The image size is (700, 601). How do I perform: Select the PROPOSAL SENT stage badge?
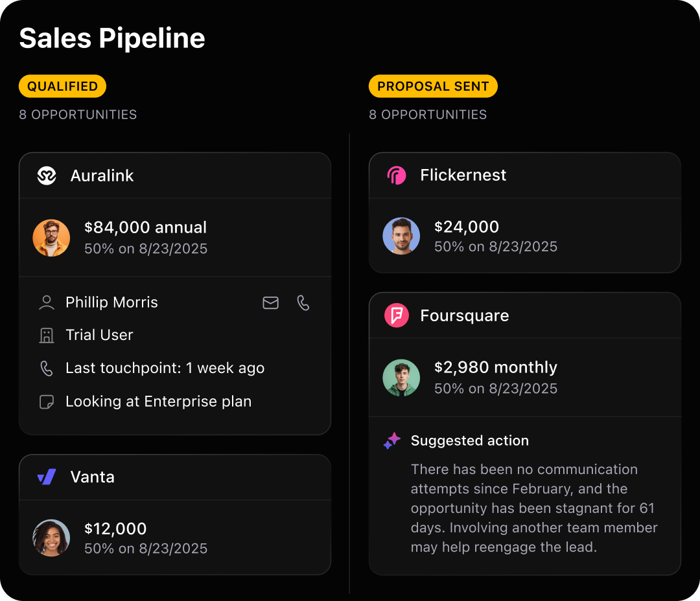[x=433, y=86]
